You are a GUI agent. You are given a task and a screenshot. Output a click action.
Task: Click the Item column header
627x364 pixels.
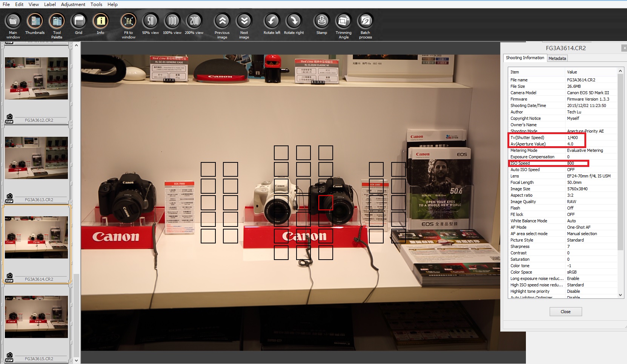(536, 72)
